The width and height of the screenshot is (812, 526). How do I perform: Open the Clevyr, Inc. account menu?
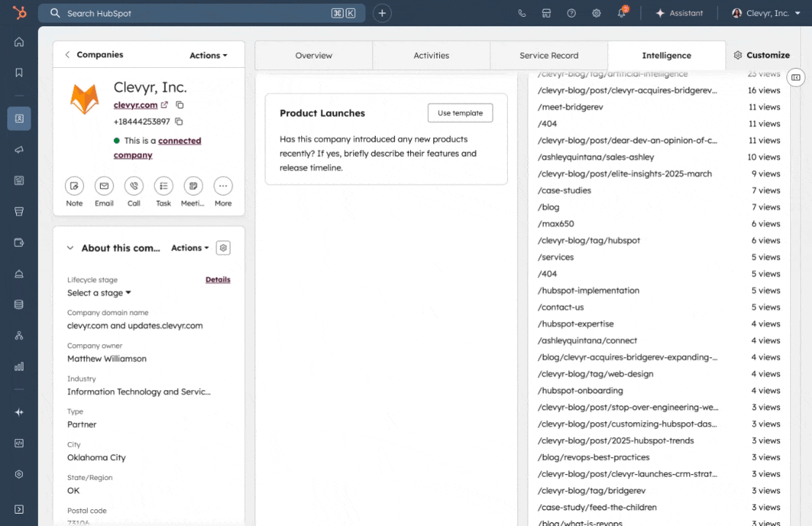pyautogui.click(x=767, y=13)
